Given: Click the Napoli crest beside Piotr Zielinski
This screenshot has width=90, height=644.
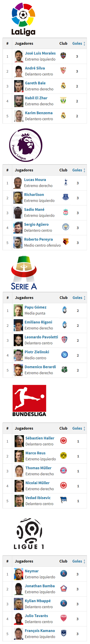Looking at the screenshot, I should point(65,355).
